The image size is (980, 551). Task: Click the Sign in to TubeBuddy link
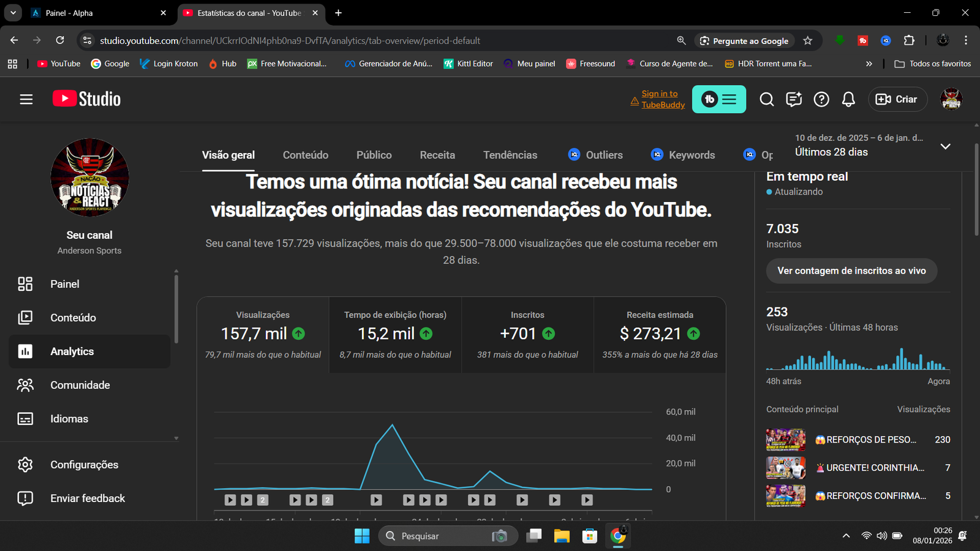tap(662, 99)
